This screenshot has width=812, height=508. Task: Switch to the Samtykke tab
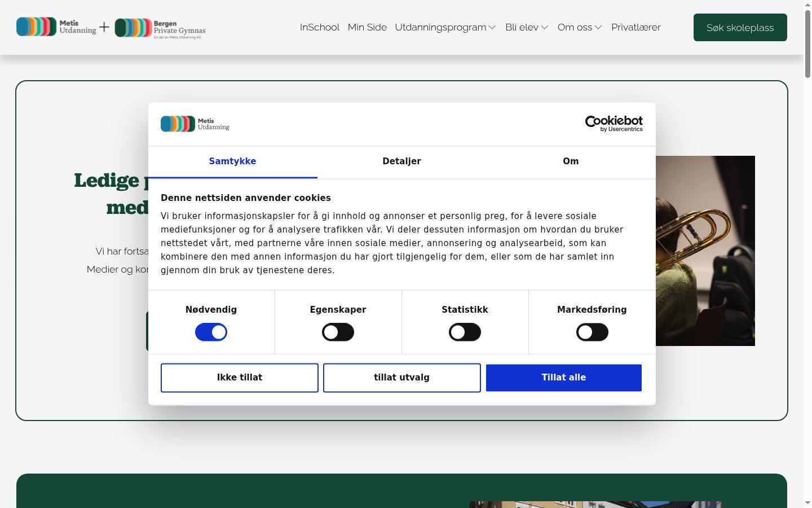(x=232, y=162)
